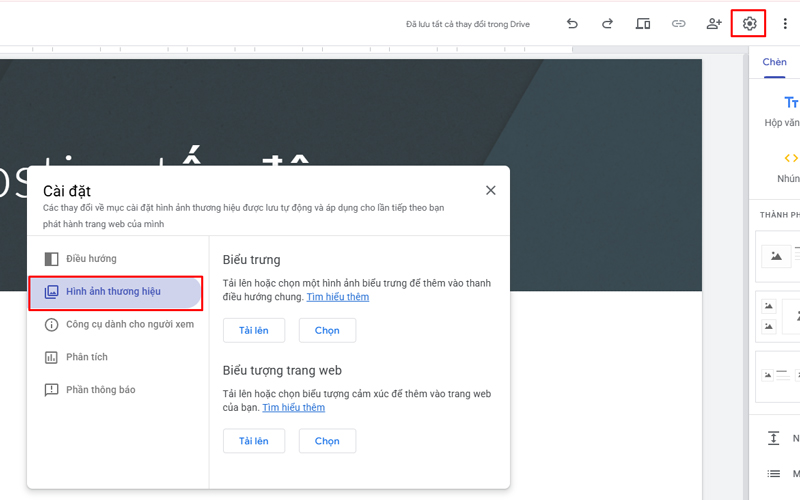Select the image-with-text layout thumbnail
The height and width of the screenshot is (500, 800).
[x=778, y=377]
